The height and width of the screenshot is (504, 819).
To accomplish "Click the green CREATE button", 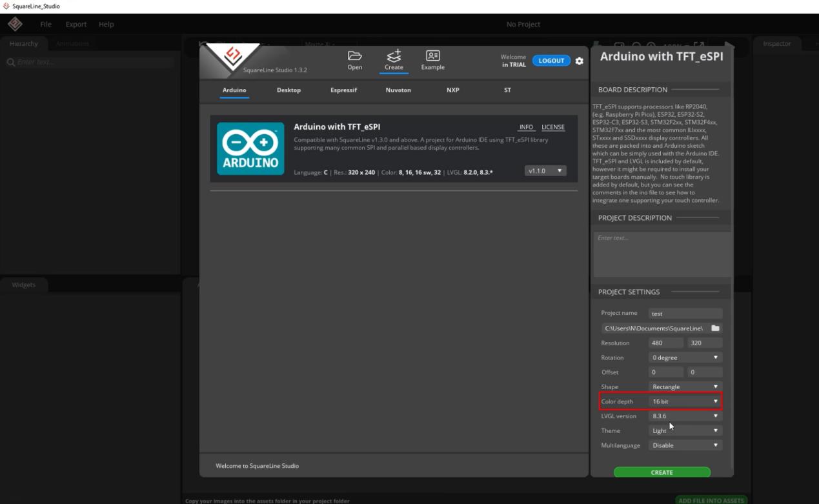I will click(x=662, y=472).
